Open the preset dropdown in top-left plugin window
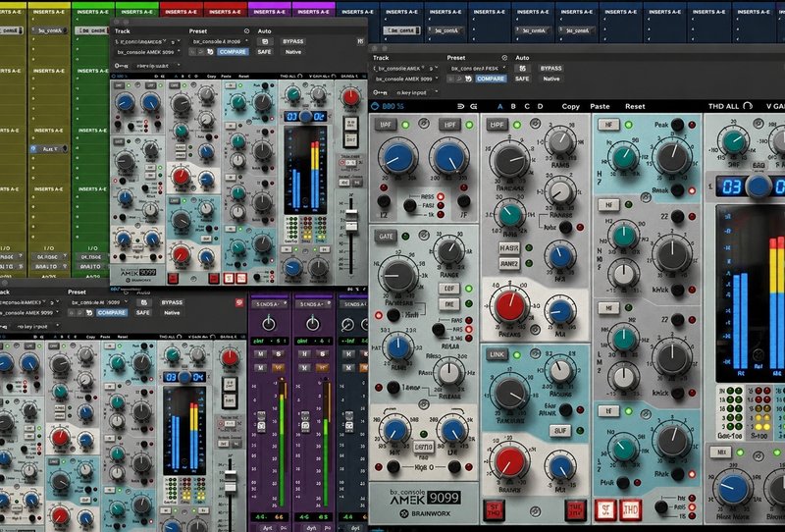This screenshot has width=785, height=532. tap(220, 41)
